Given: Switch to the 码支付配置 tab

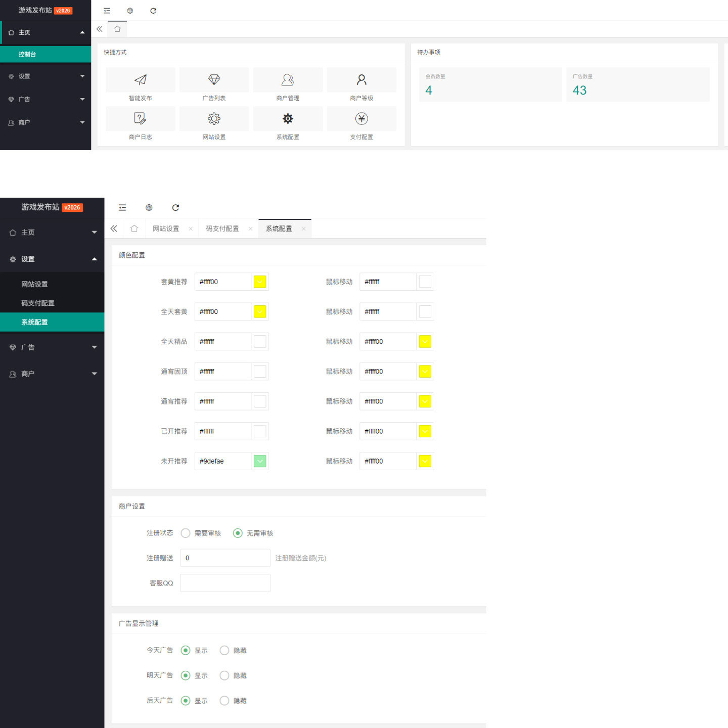Looking at the screenshot, I should [222, 229].
